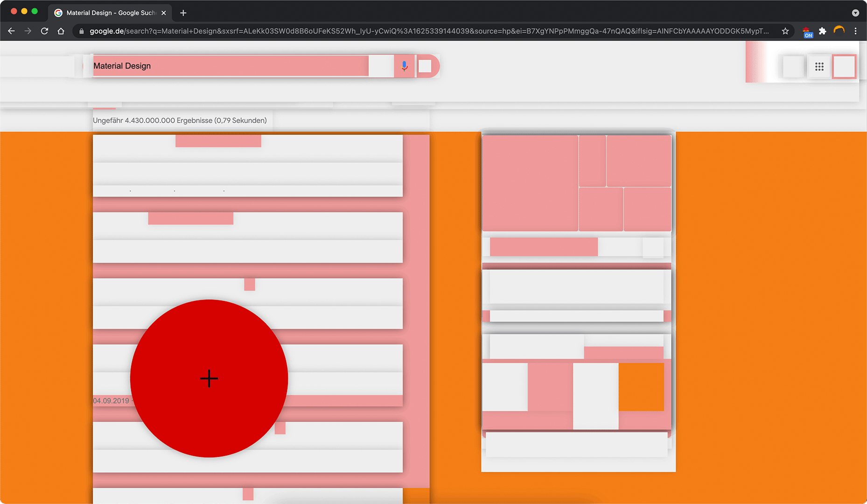
Task: Toggle the extension showing ON badge
Action: 807,32
